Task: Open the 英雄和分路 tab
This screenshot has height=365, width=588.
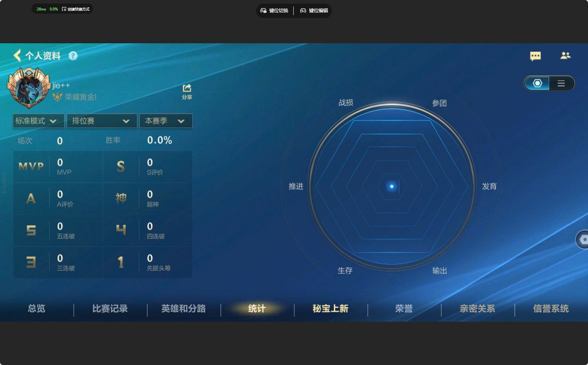Action: click(183, 309)
